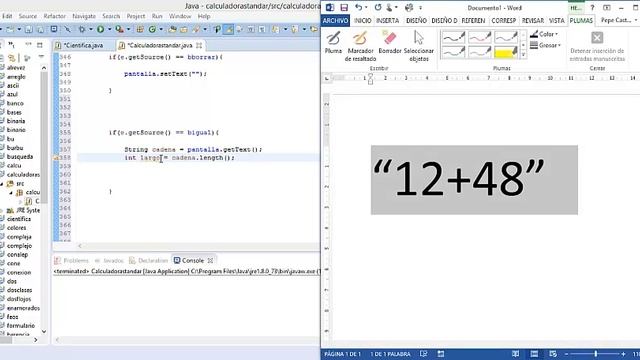
Task: Click the tab selector on Word ruler
Action: point(327,78)
